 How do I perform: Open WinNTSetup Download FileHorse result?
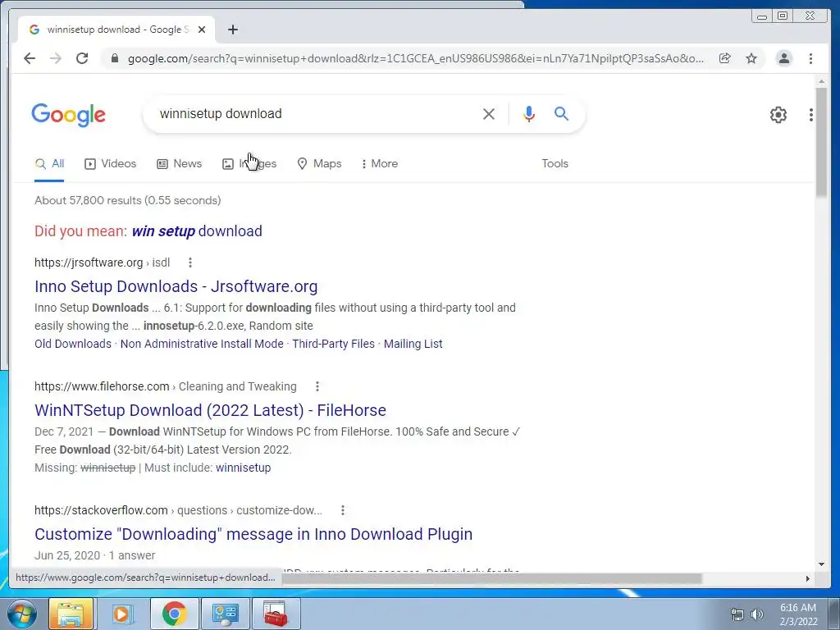(x=210, y=410)
